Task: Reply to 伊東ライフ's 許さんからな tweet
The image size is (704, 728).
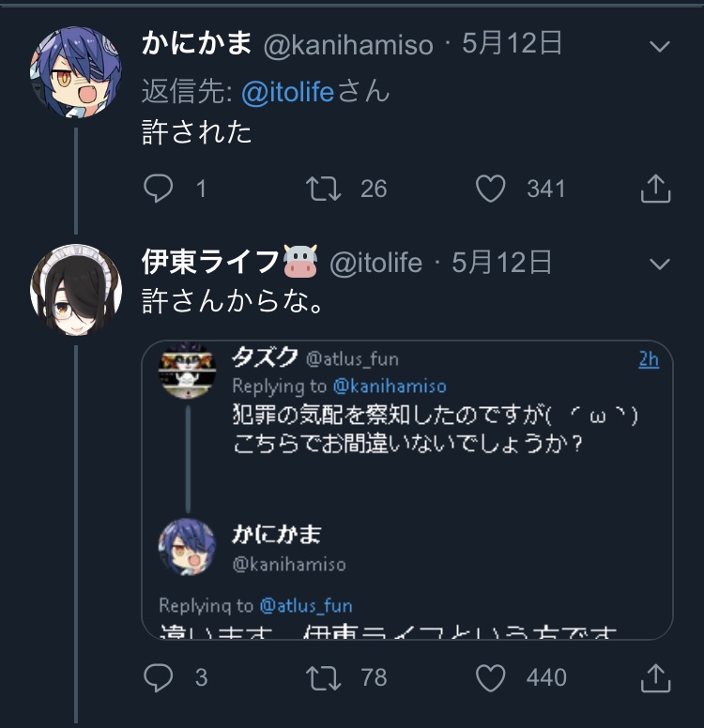Action: pos(159,676)
